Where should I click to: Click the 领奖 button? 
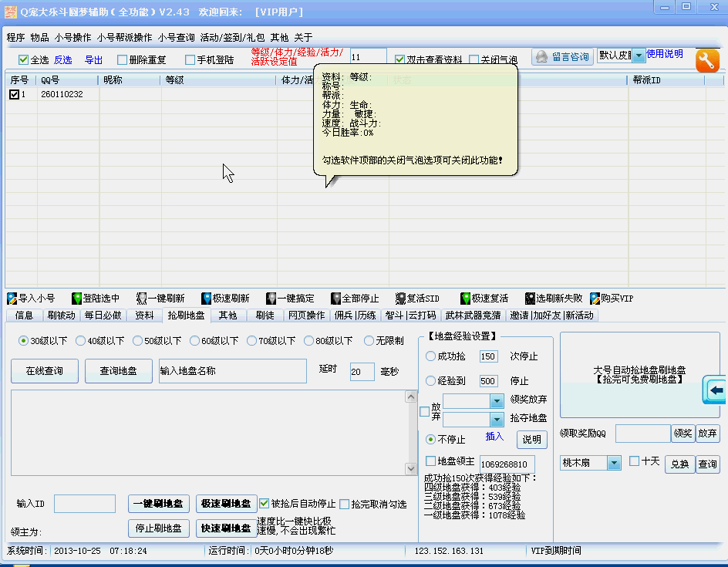[x=683, y=434]
